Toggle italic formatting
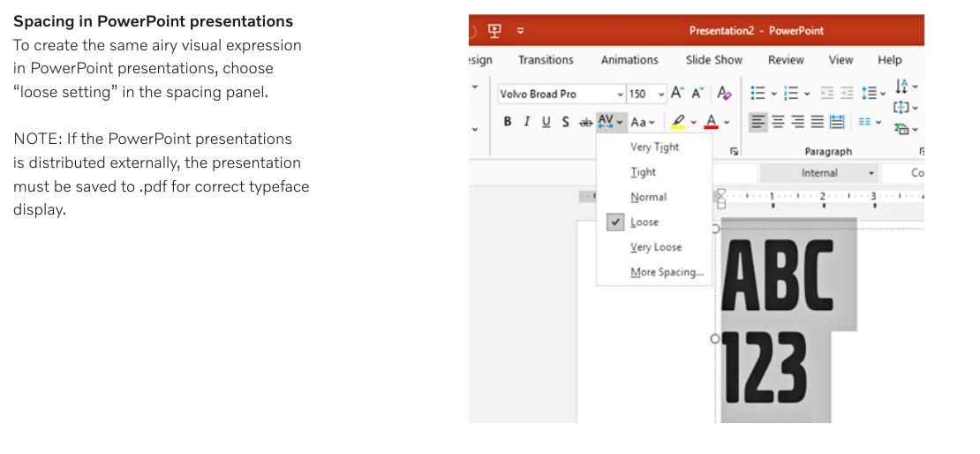This screenshot has height=454, width=980. pyautogui.click(x=527, y=122)
